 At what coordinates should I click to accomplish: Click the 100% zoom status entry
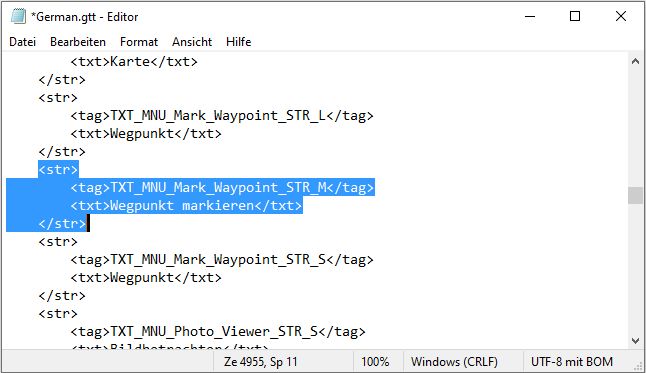(375, 362)
